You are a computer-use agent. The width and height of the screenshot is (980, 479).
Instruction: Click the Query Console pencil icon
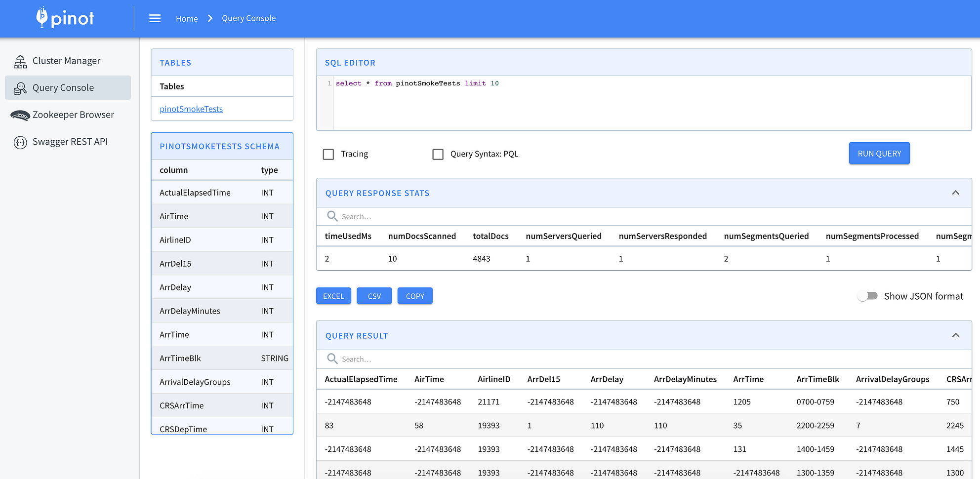[x=20, y=87]
